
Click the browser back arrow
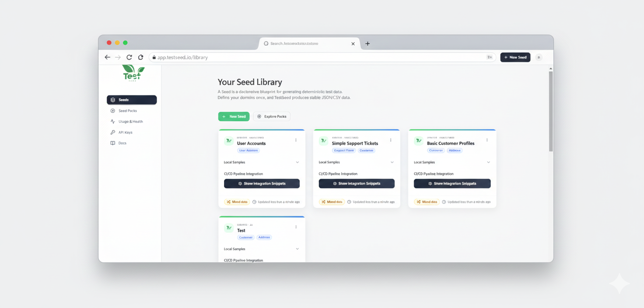(107, 57)
